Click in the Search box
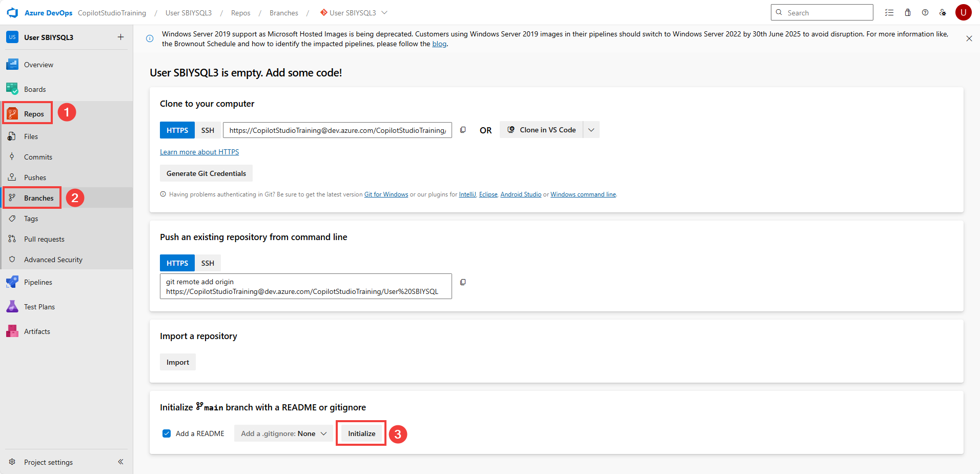 (x=826, y=13)
